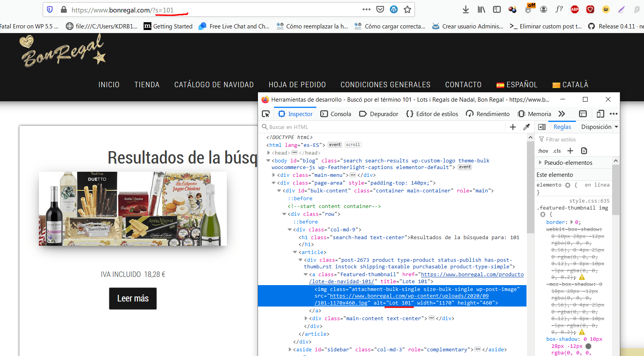
Task: Collapse the body id blog node
Action: [x=268, y=160]
